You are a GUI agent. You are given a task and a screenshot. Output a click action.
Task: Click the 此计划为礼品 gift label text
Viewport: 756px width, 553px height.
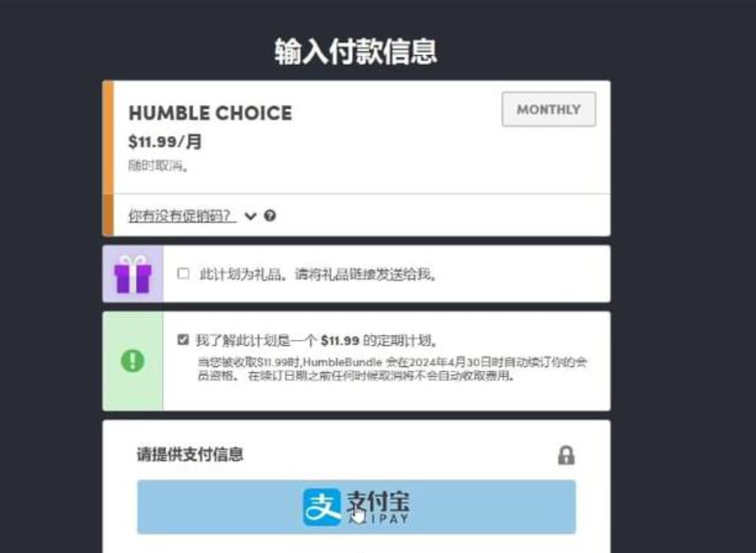click(318, 275)
